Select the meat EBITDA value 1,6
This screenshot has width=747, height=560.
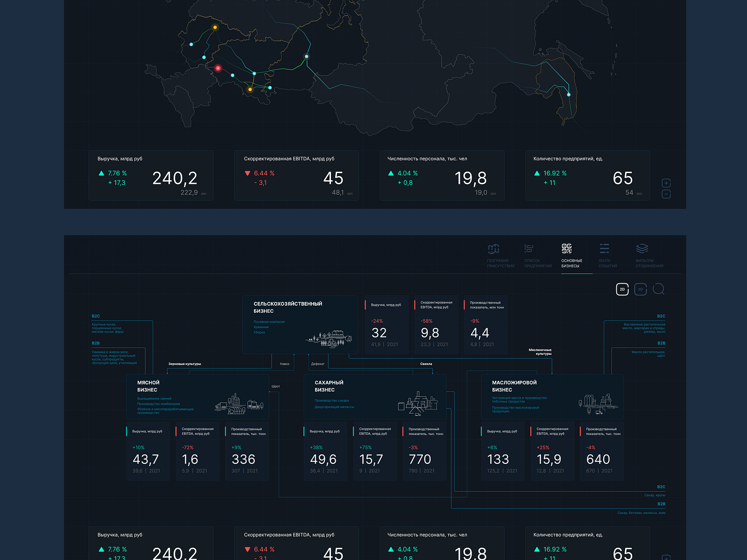(x=190, y=460)
